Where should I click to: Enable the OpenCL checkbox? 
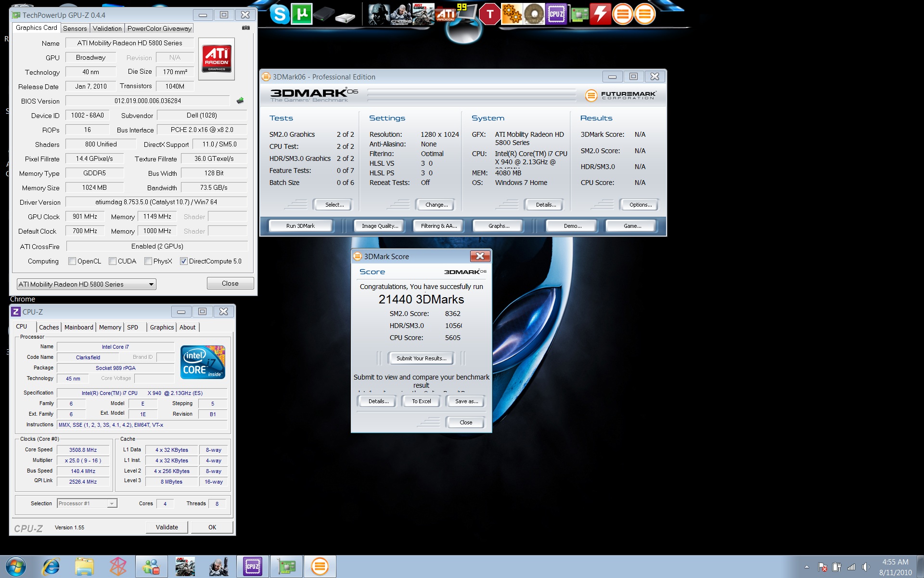coord(72,261)
